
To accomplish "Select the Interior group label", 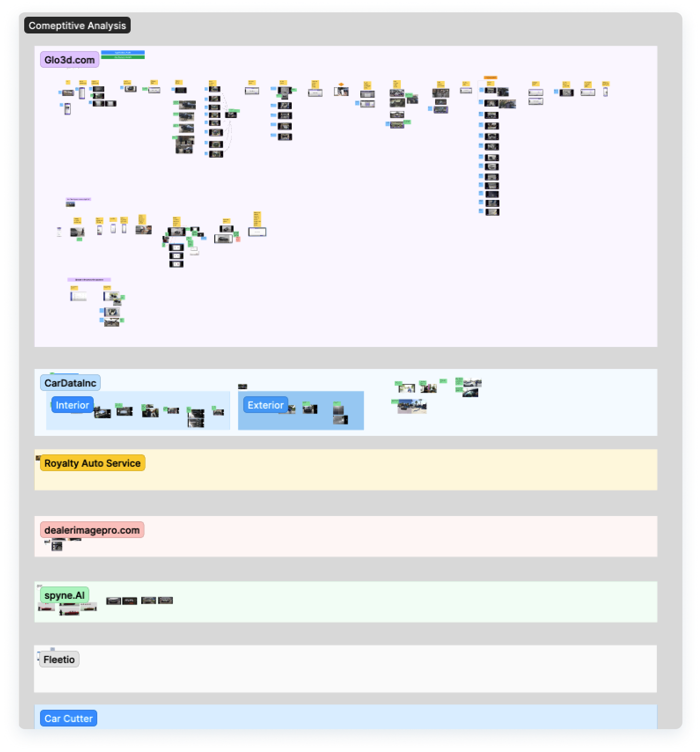I will [73, 405].
